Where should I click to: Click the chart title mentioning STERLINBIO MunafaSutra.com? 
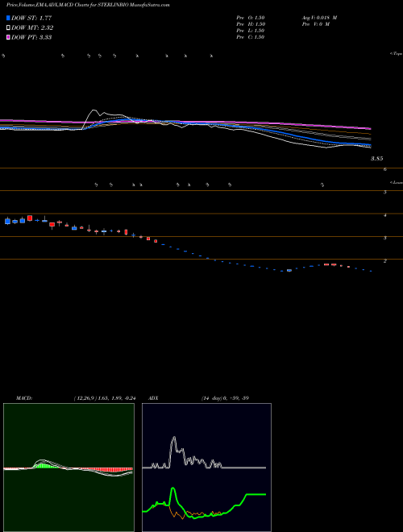point(88,5)
